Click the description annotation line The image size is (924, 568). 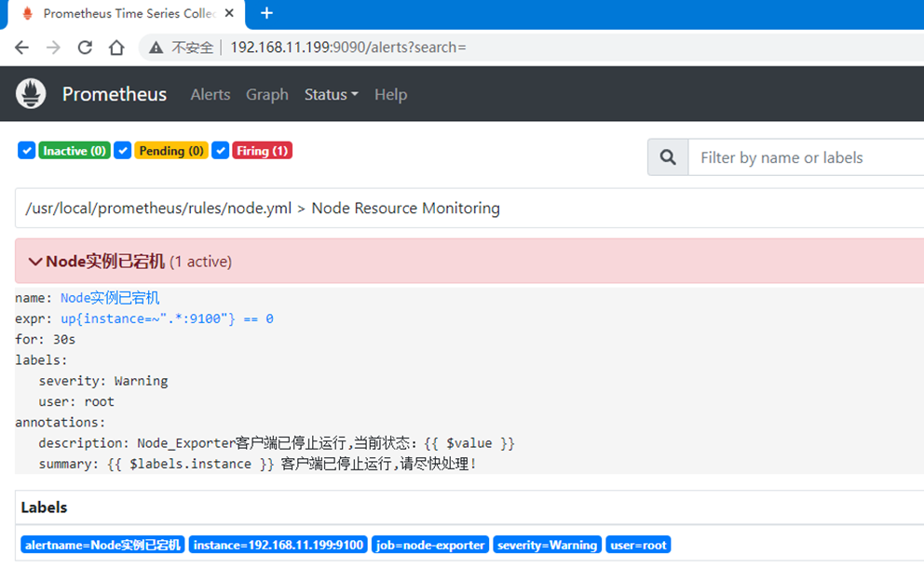pos(277,443)
